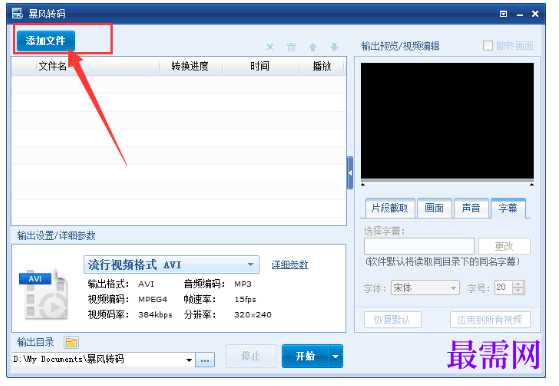Expand the output directory path dropdown
Image resolution: width=559 pixels, height=386 pixels.
tap(189, 360)
